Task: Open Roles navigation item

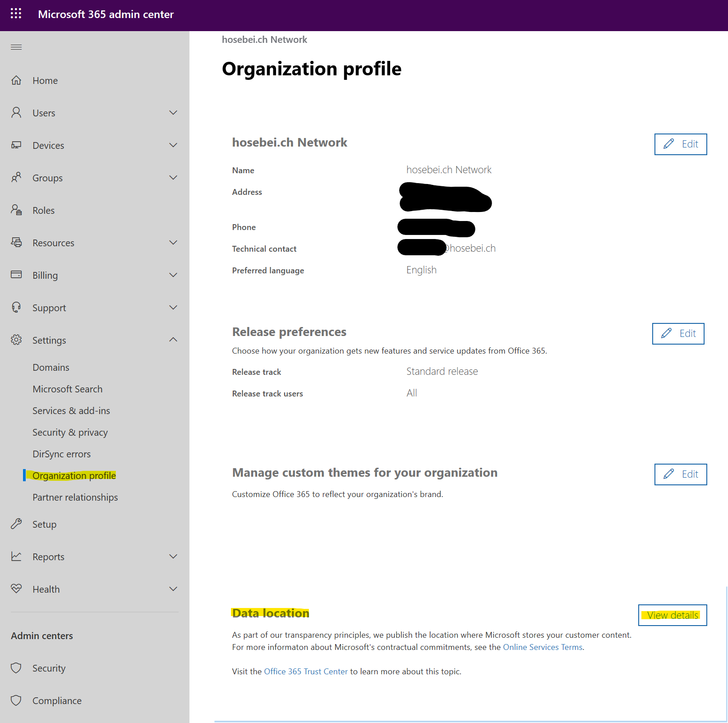Action: [44, 211]
